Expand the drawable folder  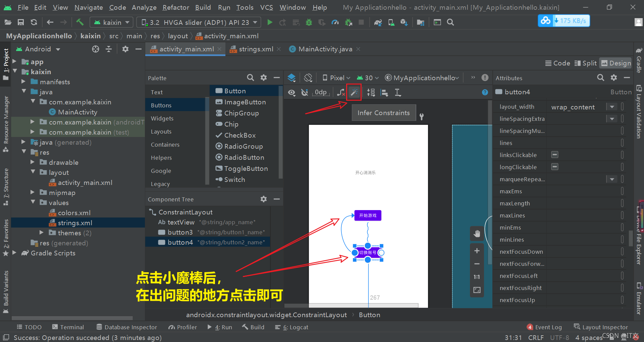[x=32, y=162]
